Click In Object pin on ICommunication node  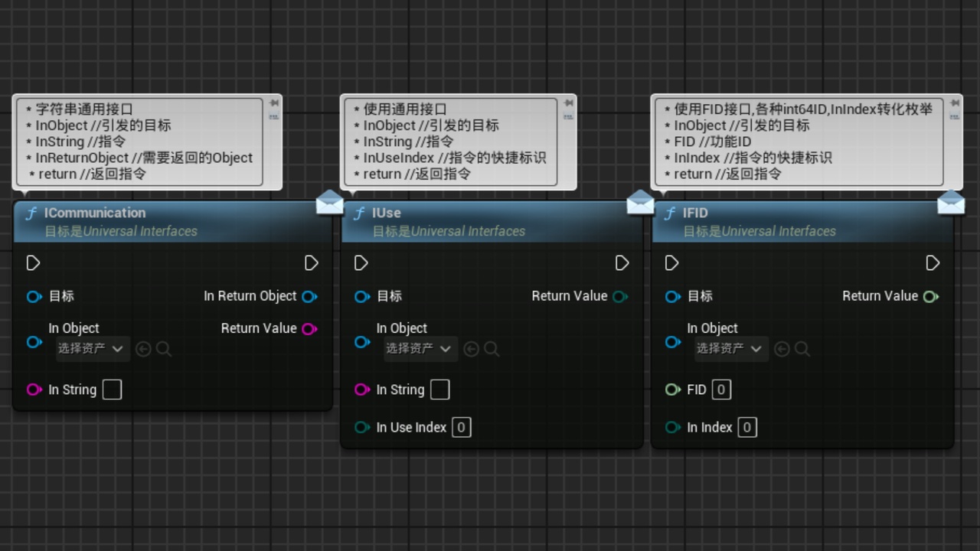click(x=34, y=342)
